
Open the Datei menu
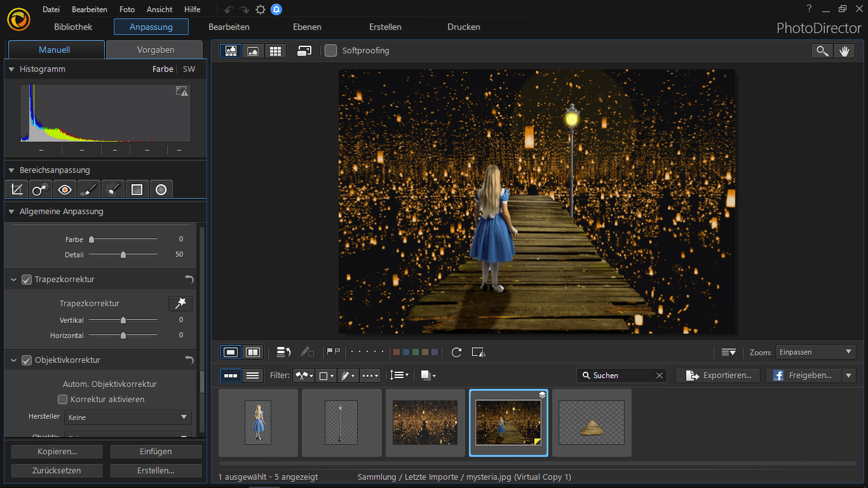51,10
